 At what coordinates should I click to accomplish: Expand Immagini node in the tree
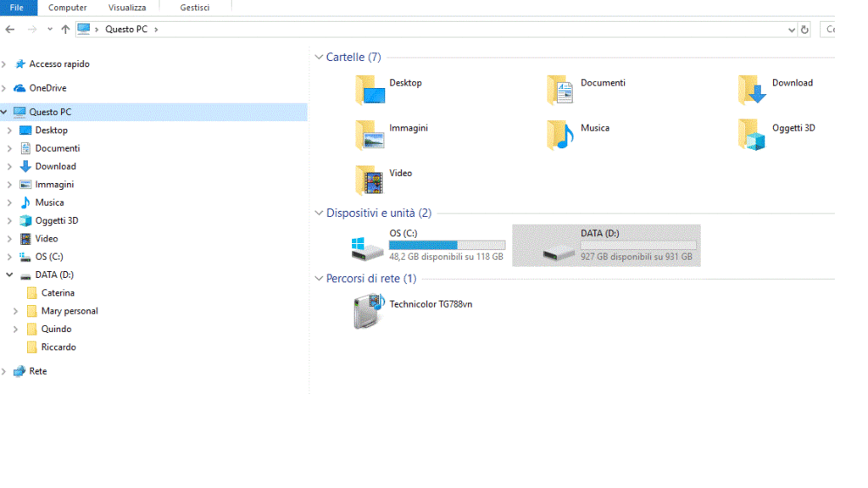(x=9, y=185)
